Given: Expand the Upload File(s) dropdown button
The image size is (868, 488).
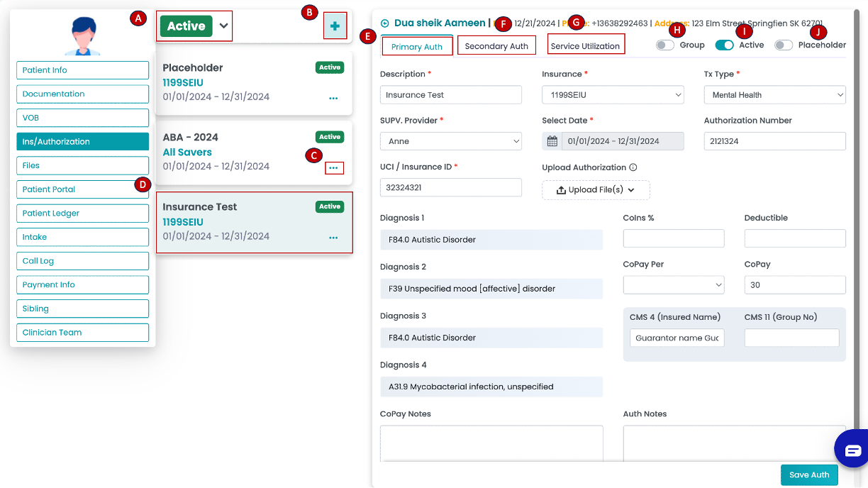Looking at the screenshot, I should tap(596, 190).
